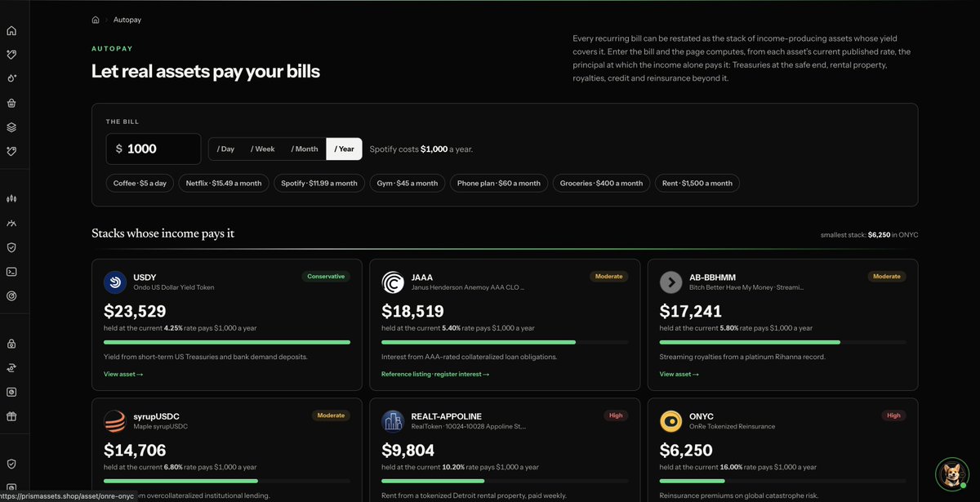The height and width of the screenshot is (502, 980).
Task: Follow View asset link on USDY card
Action: [x=123, y=374]
